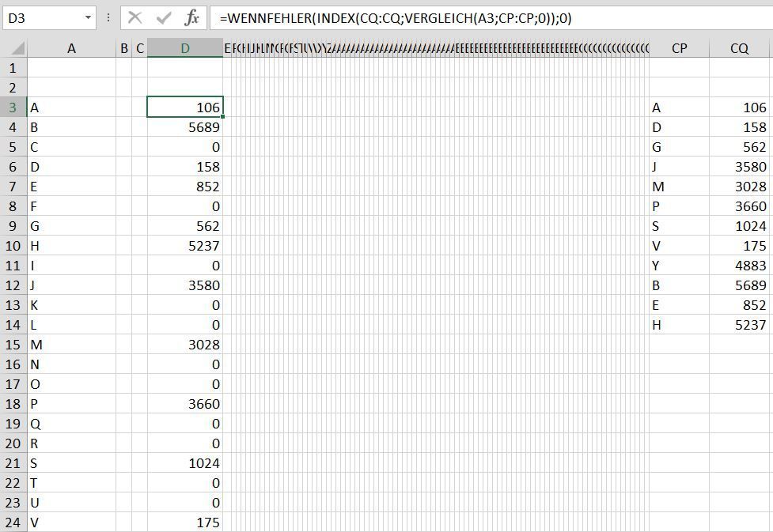Image resolution: width=773 pixels, height=532 pixels.
Task: Click the cell showing 5689 in column D
Action: 184,126
